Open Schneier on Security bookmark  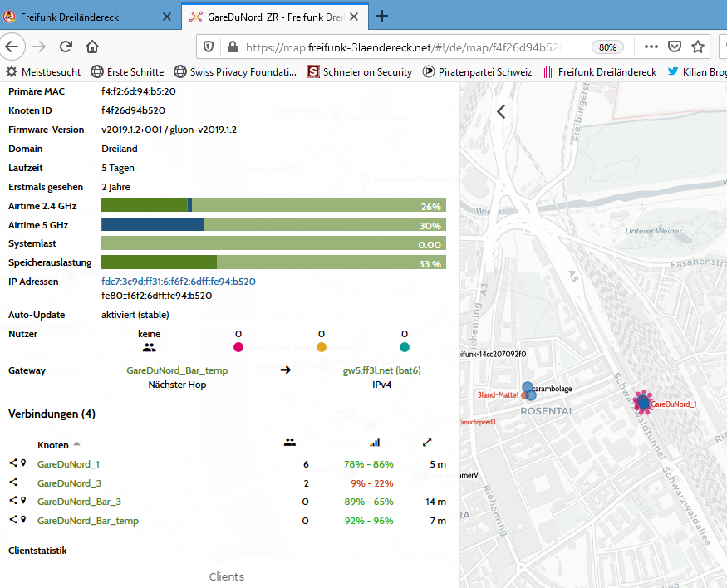click(x=360, y=71)
